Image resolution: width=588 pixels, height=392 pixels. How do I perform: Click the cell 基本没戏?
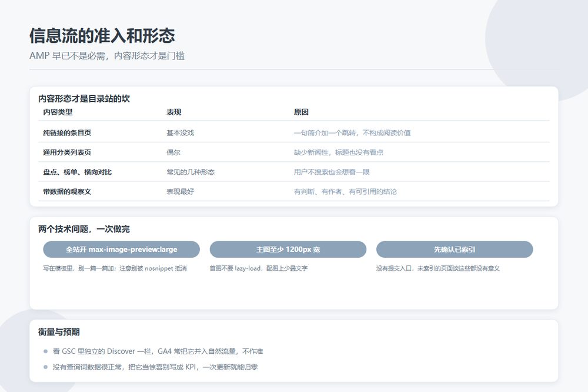[x=181, y=133]
